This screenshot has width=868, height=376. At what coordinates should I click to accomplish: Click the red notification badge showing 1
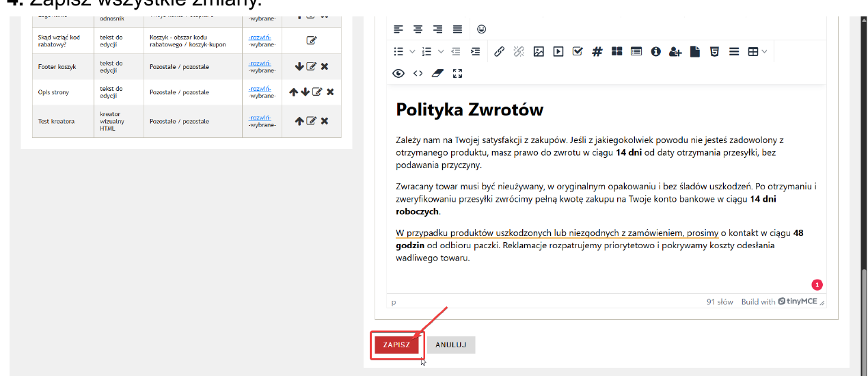click(x=817, y=285)
